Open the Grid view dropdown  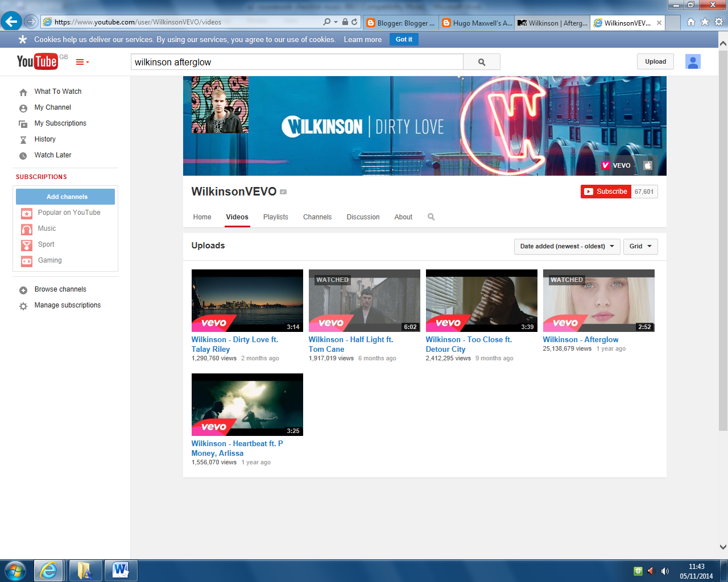640,246
